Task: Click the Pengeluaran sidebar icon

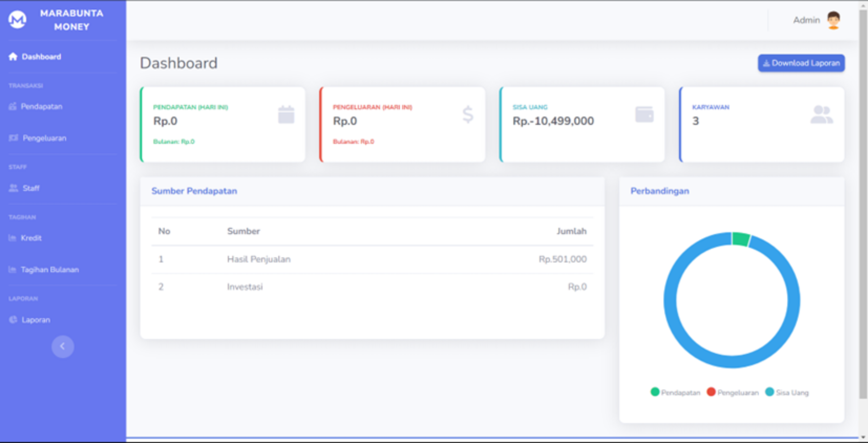Action: point(13,138)
